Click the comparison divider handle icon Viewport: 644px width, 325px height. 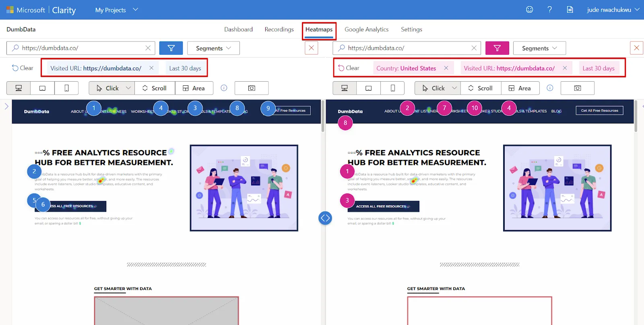(x=325, y=218)
